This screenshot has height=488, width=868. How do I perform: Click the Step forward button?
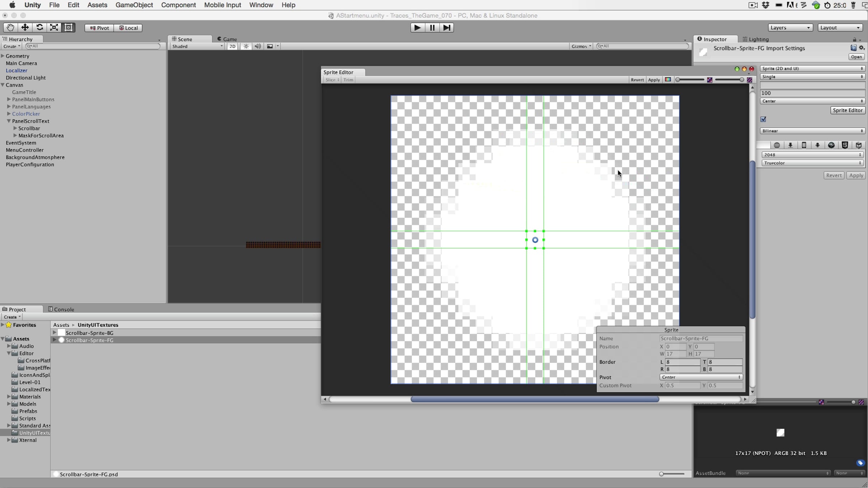tap(447, 27)
